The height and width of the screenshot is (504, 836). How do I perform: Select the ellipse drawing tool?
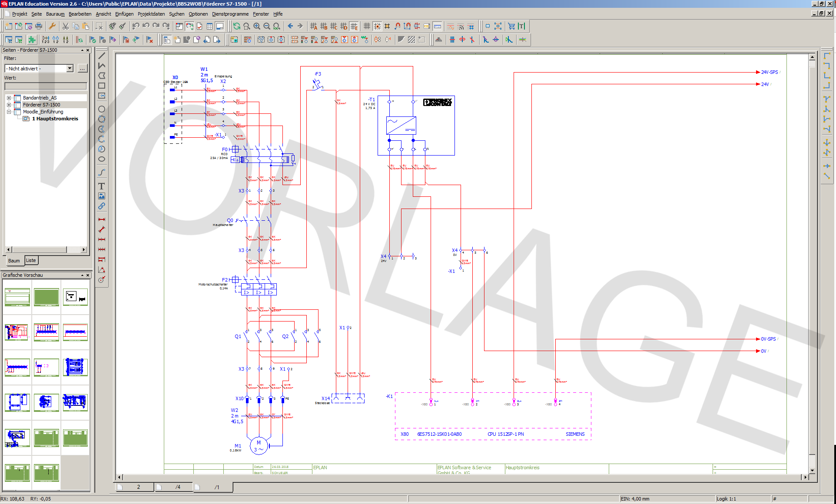tap(102, 159)
